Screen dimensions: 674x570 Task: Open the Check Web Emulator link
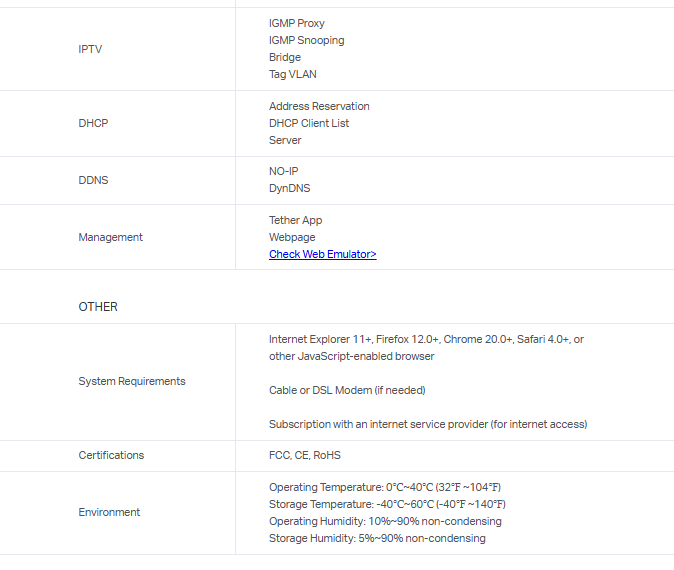pos(322,254)
